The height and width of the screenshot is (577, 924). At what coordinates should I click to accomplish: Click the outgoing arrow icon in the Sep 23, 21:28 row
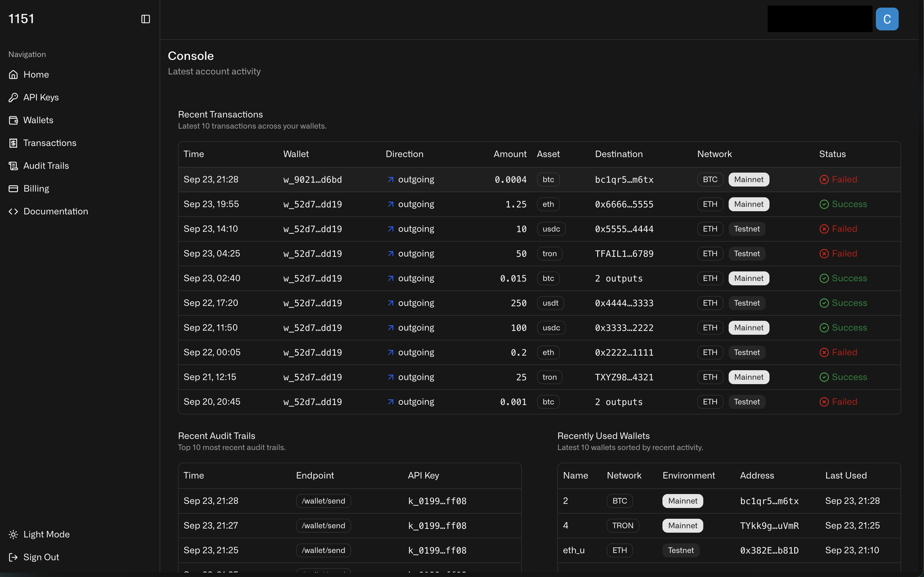click(x=390, y=179)
